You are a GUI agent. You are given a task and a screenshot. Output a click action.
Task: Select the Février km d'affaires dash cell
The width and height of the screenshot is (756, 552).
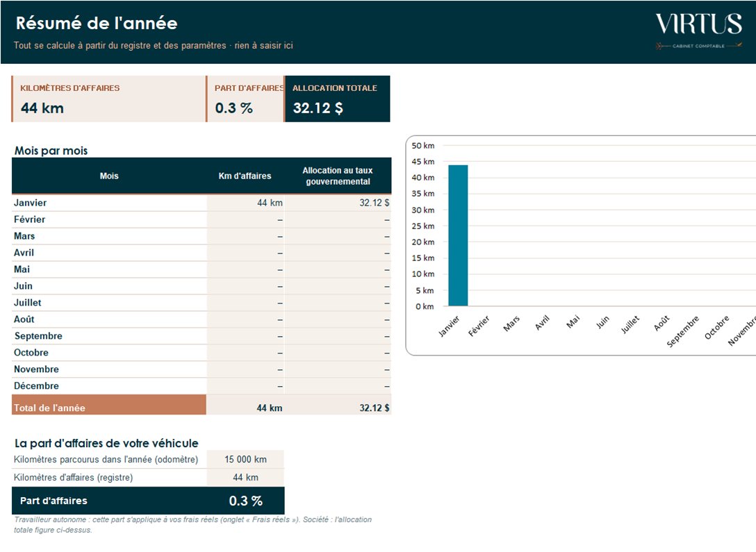point(245,219)
